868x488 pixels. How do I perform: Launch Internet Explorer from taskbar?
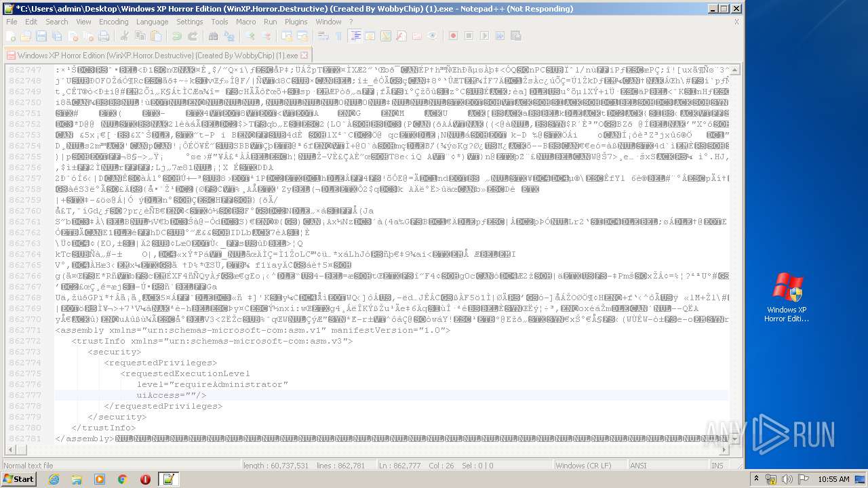[54, 479]
